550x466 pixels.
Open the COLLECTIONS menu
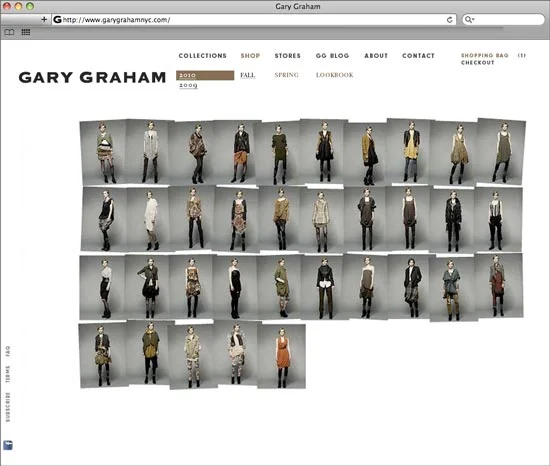pyautogui.click(x=202, y=56)
